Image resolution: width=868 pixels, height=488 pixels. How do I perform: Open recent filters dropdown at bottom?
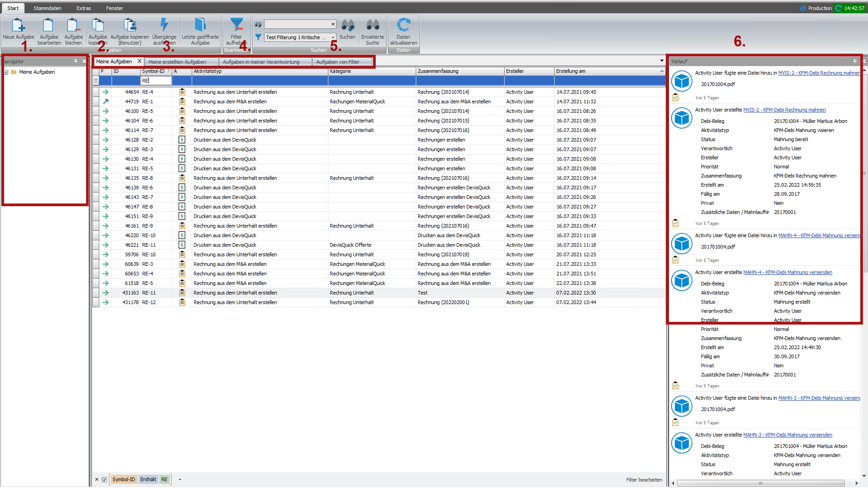pos(180,479)
